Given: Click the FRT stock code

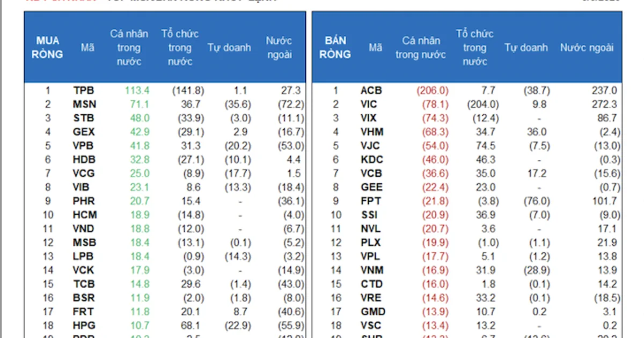Looking at the screenshot, I should tap(83, 312).
